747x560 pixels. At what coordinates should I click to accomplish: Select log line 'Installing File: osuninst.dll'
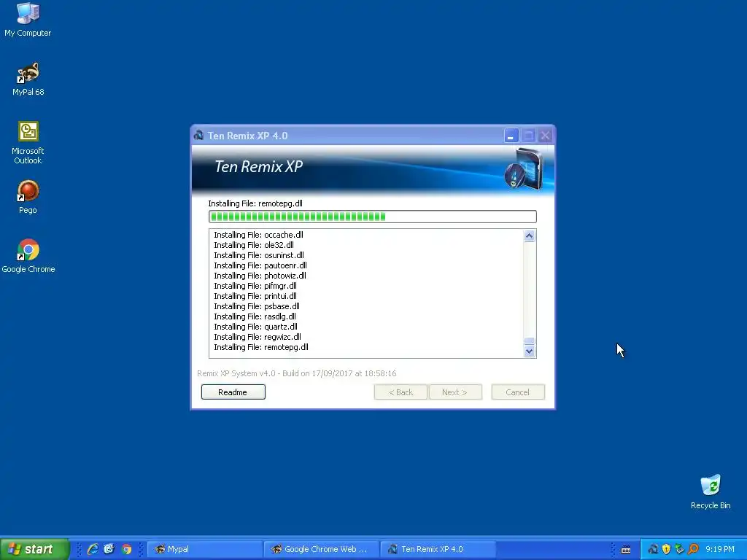coord(259,255)
